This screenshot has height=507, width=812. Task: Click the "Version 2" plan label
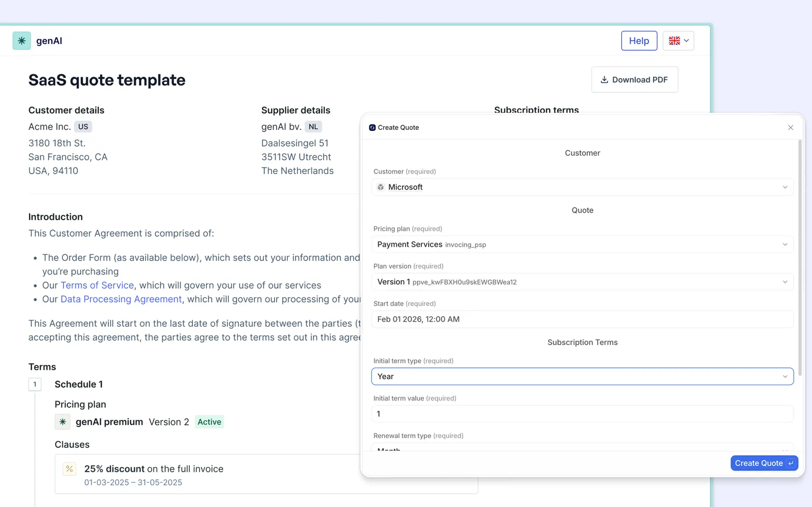tap(169, 422)
